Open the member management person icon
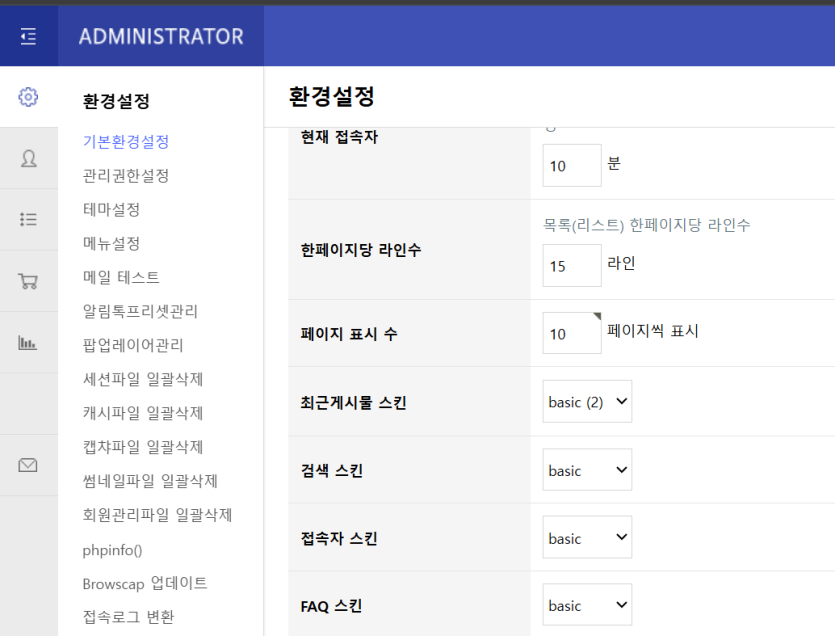835x636 pixels. click(28, 158)
